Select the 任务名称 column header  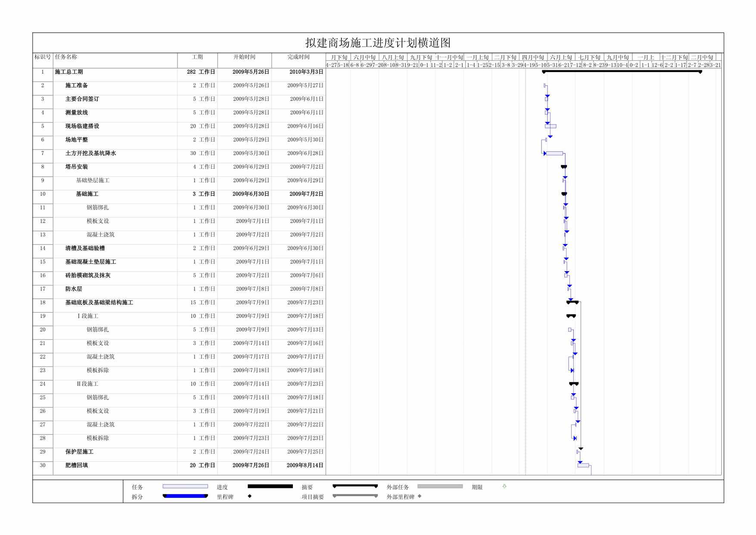pyautogui.click(x=66, y=57)
